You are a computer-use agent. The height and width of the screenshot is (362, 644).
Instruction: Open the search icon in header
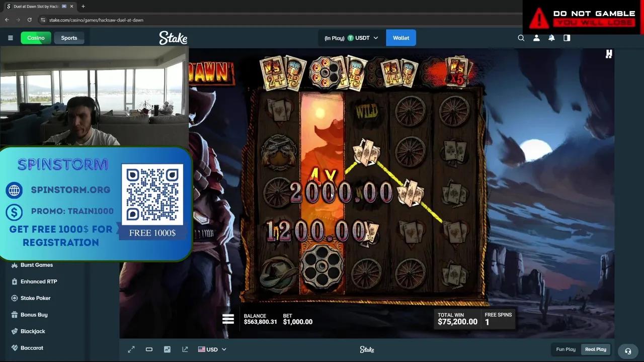pos(521,38)
